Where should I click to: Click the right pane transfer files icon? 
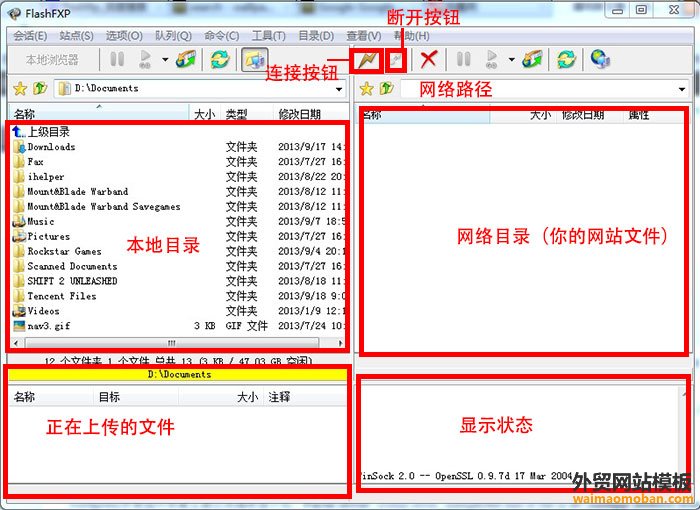point(532,59)
